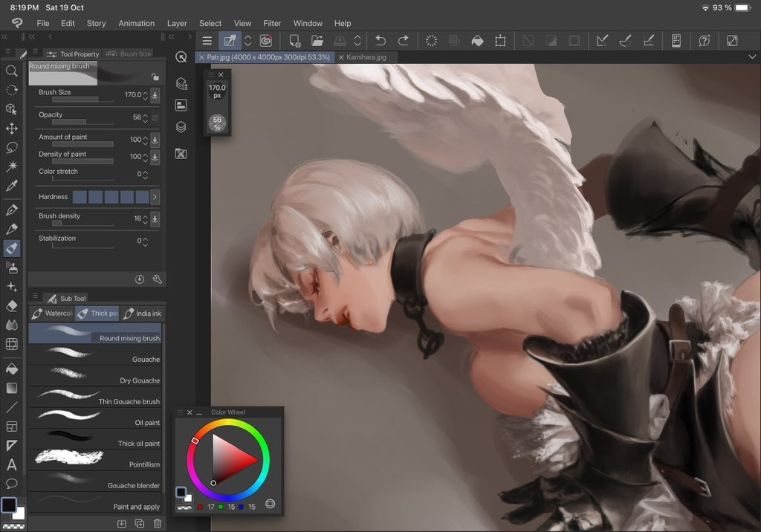
Task: Open the Filter menu
Action: [x=272, y=23]
